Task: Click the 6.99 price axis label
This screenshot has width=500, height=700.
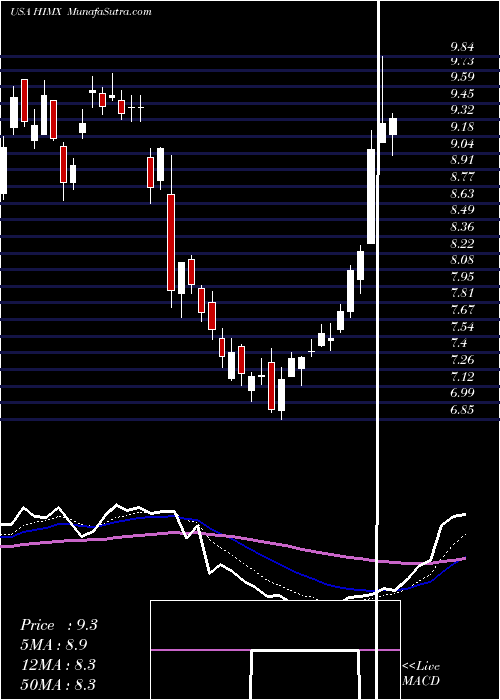Action: click(462, 394)
